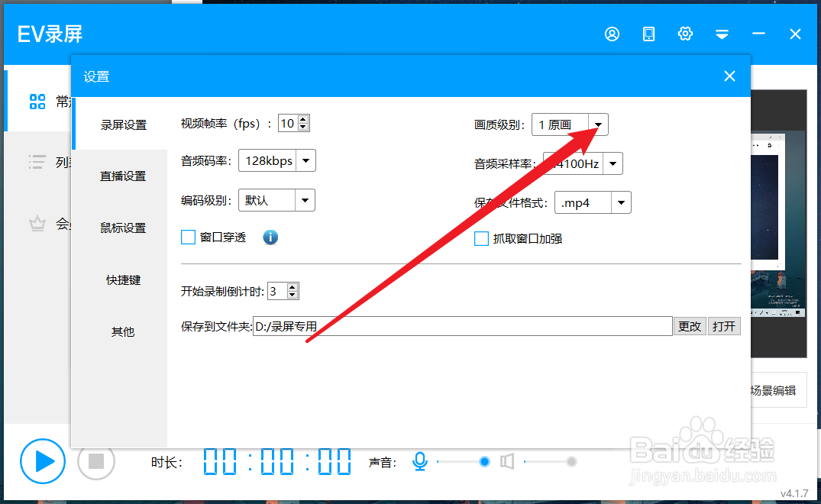Open the 其他 settings tab
Screen dimensions: 821x504
click(123, 332)
